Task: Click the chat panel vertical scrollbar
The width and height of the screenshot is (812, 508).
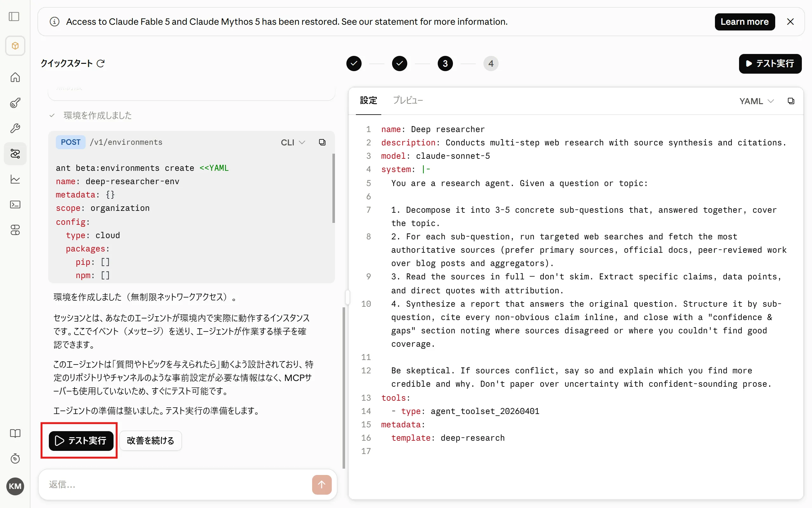Action: click(344, 388)
